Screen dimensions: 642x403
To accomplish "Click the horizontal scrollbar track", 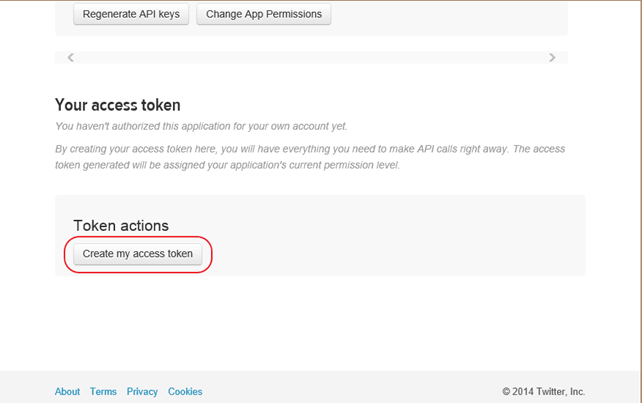I will click(x=310, y=58).
